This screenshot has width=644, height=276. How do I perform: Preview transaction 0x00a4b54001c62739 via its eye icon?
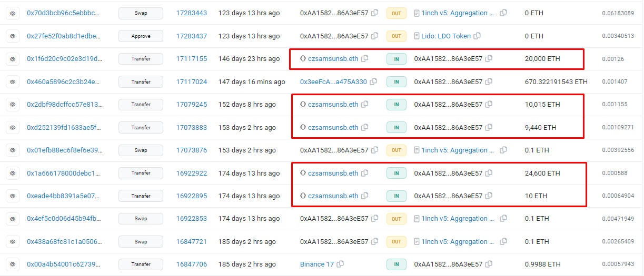[x=13, y=264]
